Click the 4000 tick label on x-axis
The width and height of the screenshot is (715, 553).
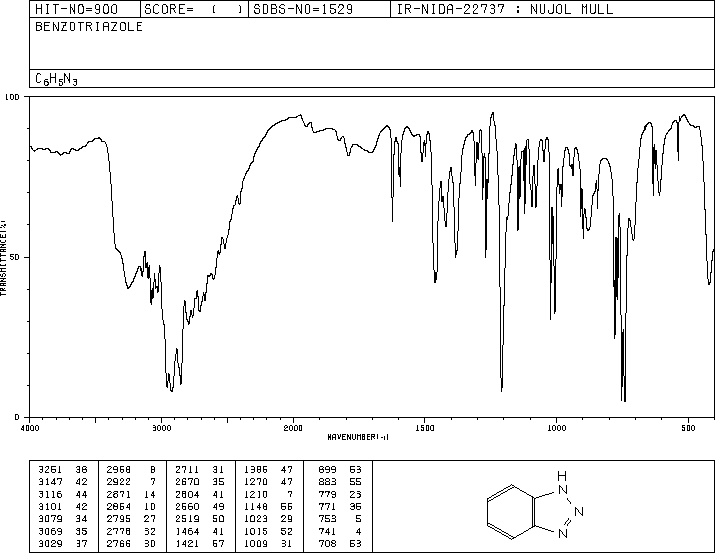(x=30, y=428)
